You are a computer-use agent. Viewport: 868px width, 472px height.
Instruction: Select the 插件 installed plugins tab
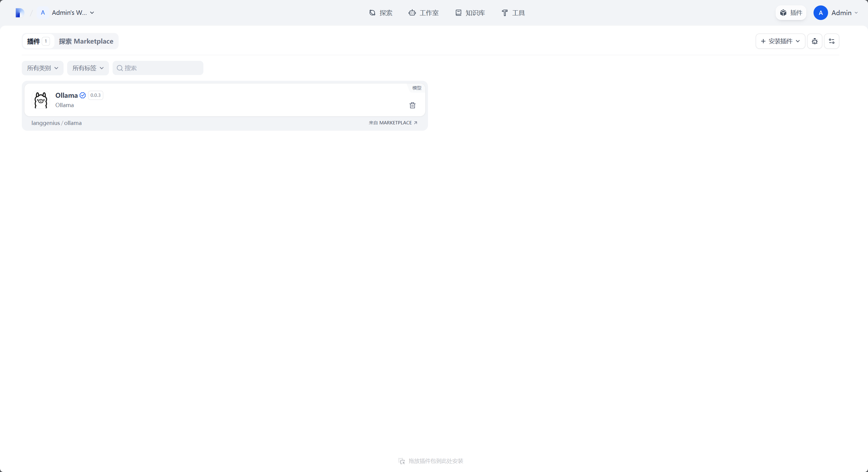38,41
